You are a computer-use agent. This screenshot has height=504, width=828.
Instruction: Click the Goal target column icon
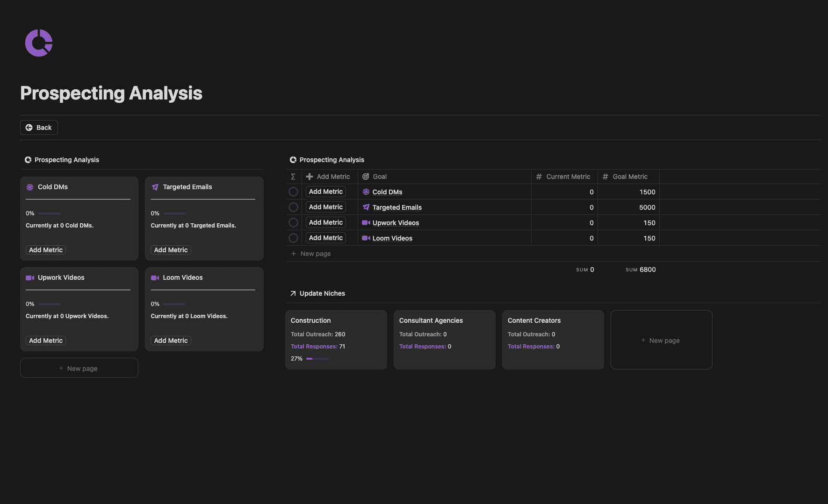pyautogui.click(x=366, y=177)
